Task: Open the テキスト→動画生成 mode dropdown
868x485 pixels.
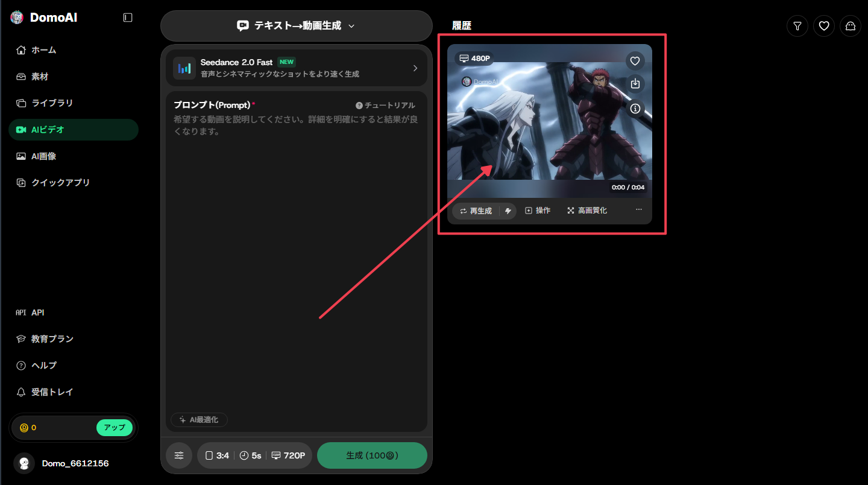Action: [x=297, y=26]
